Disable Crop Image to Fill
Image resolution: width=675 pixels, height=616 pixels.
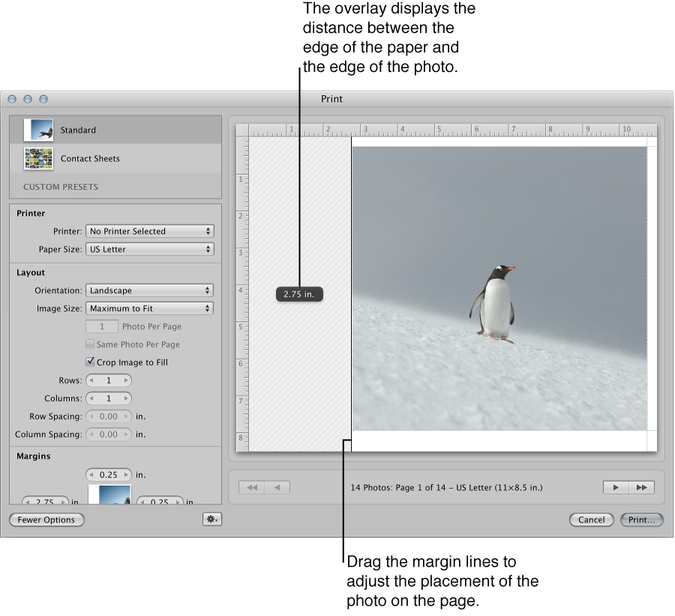[x=91, y=362]
